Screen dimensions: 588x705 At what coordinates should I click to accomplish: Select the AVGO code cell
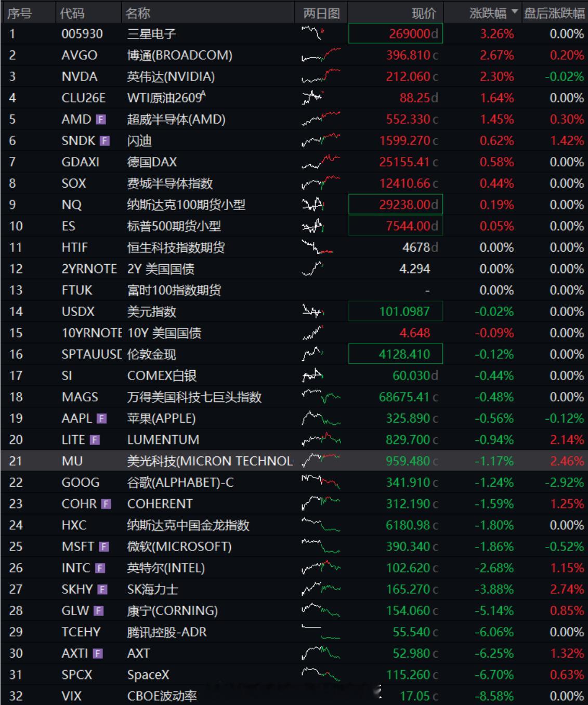pos(79,55)
